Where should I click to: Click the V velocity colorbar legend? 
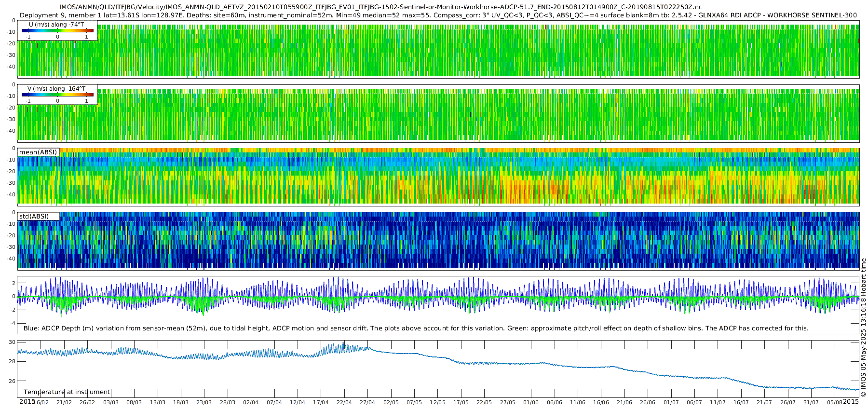tap(57, 95)
